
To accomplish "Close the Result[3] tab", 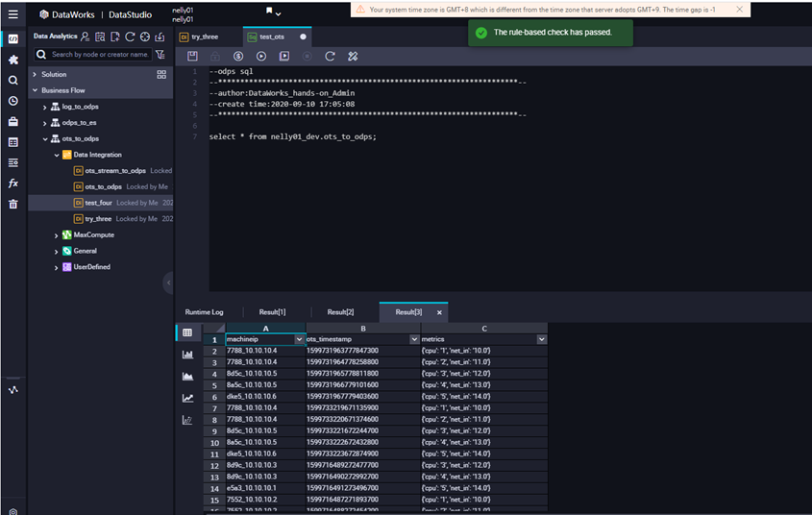I will (439, 312).
